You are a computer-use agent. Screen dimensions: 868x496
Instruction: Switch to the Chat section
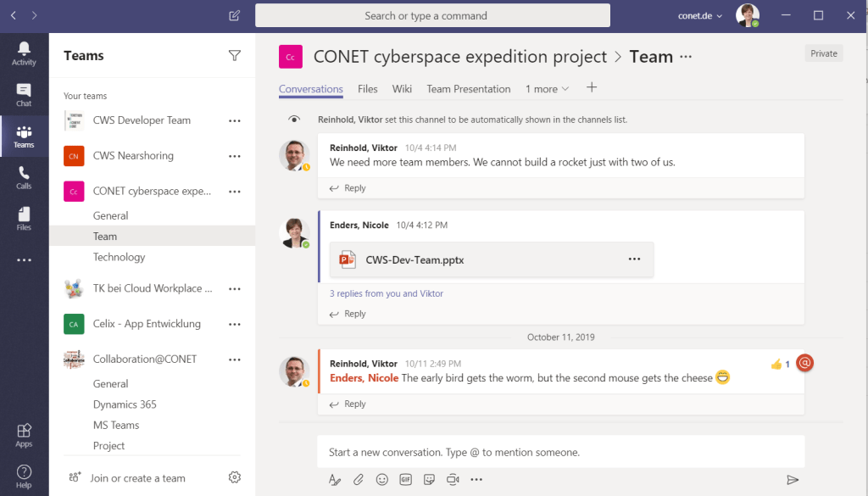(x=24, y=93)
